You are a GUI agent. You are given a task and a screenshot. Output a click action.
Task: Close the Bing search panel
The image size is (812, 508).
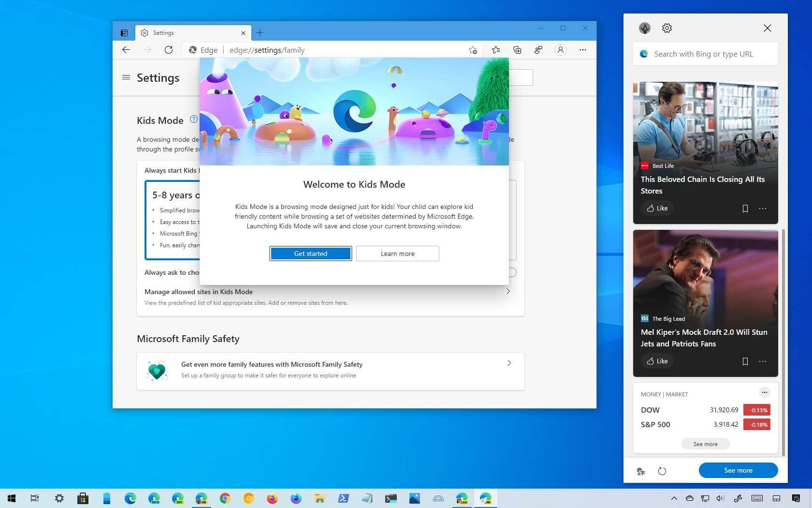[768, 28]
